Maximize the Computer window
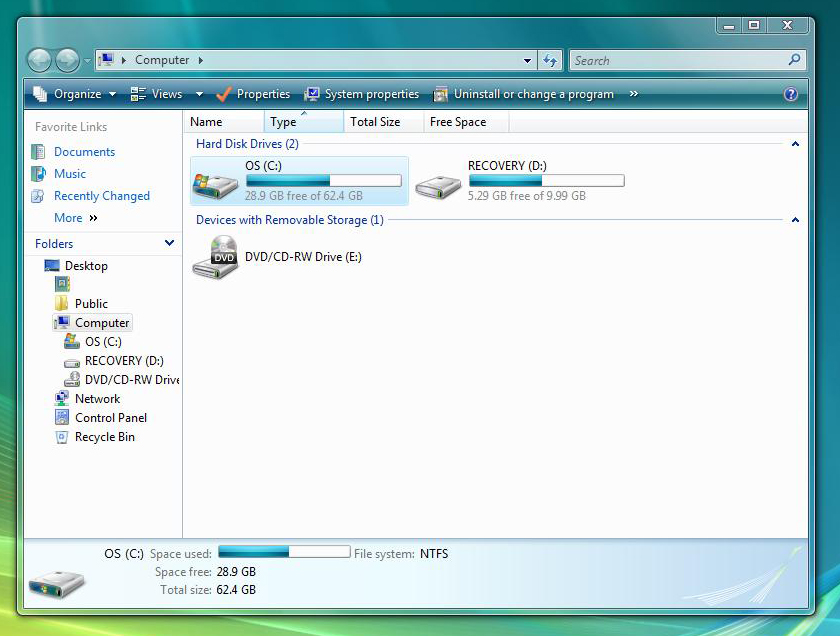This screenshot has width=840, height=636. [754, 25]
